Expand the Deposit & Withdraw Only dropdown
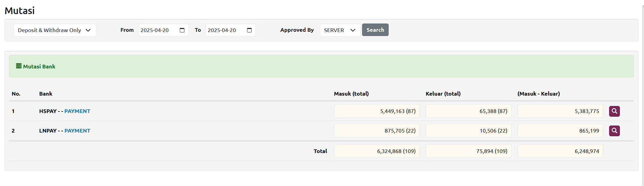Screen dimensions: 644x186 tap(55, 30)
